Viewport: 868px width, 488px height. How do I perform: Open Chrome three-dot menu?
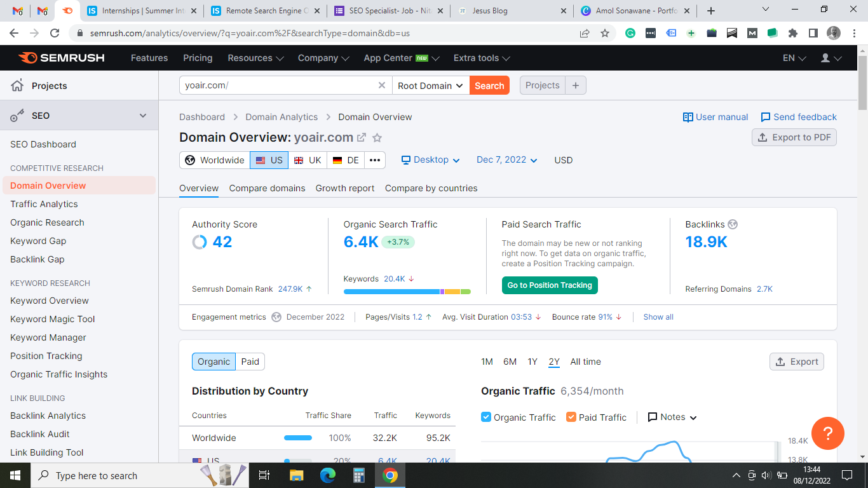853,33
